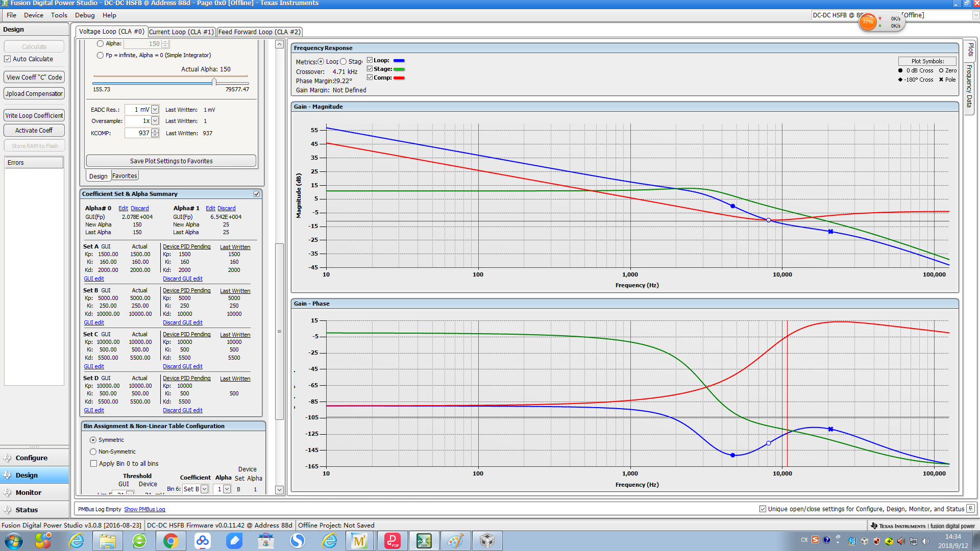
Task: Switch to Current Loop (CLA #1) tab
Action: click(x=181, y=32)
